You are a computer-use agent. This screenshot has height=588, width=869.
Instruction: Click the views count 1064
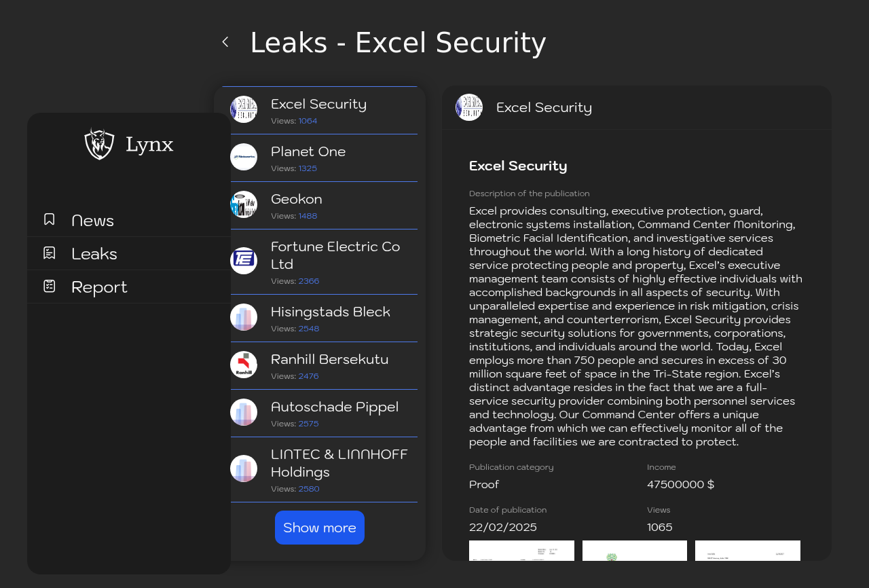click(308, 121)
